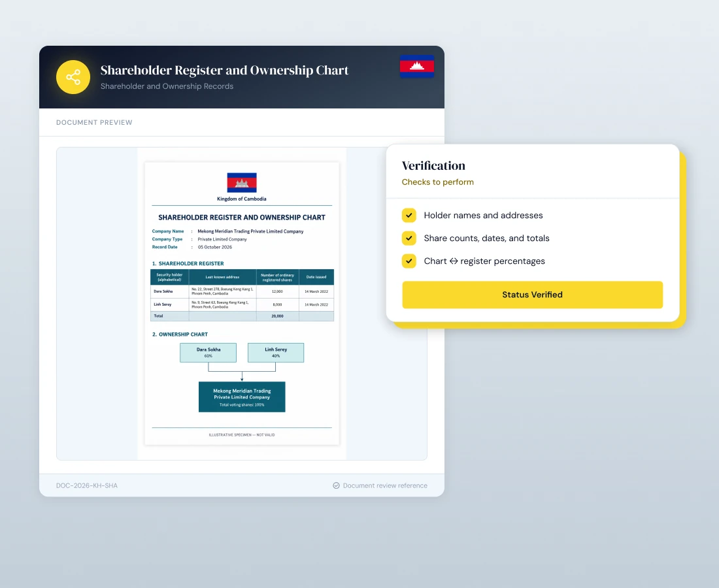The image size is (719, 588).
Task: Open the shareholder register document thumbnail
Action: pos(242,303)
